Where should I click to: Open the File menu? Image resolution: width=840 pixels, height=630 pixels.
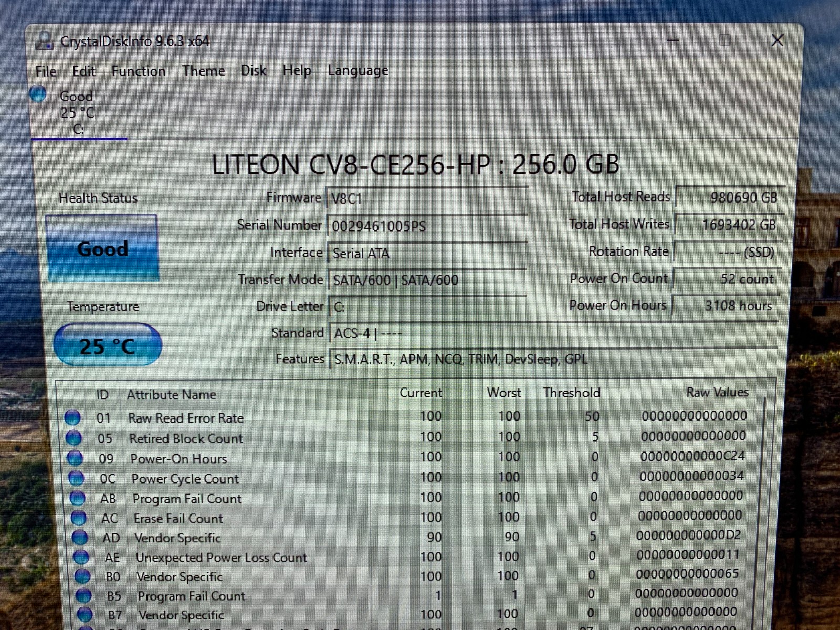click(46, 71)
